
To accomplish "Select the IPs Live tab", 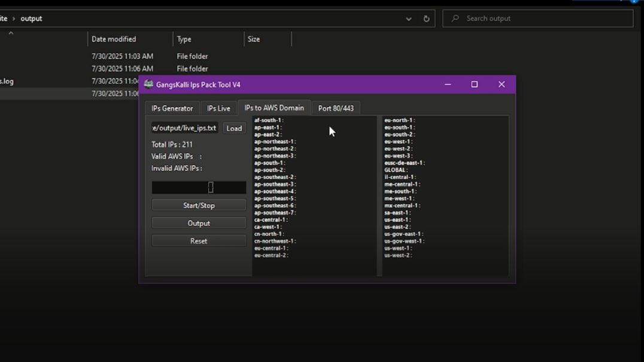I will [x=218, y=108].
